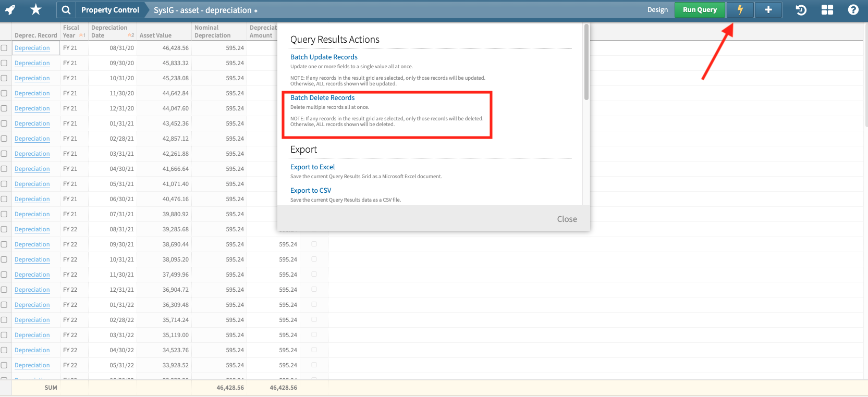Open the grid dashboard icon
Image resolution: width=868 pixels, height=397 pixels.
coord(827,10)
